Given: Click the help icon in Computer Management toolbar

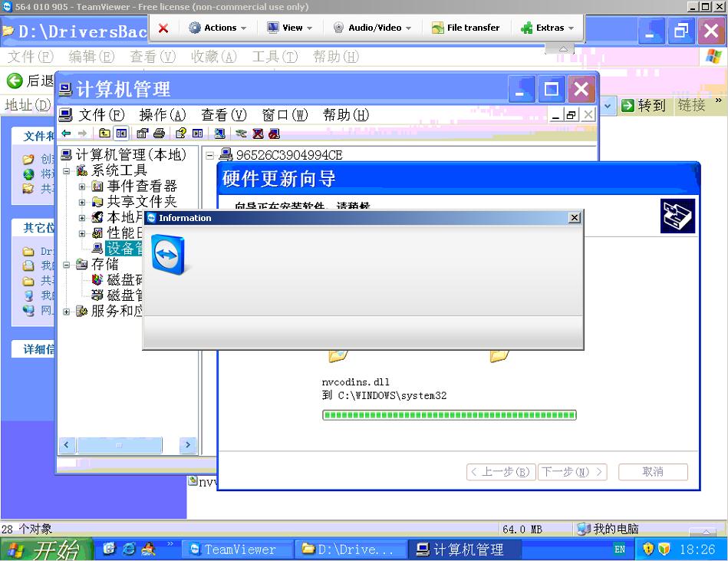Looking at the screenshot, I should coord(180,134).
